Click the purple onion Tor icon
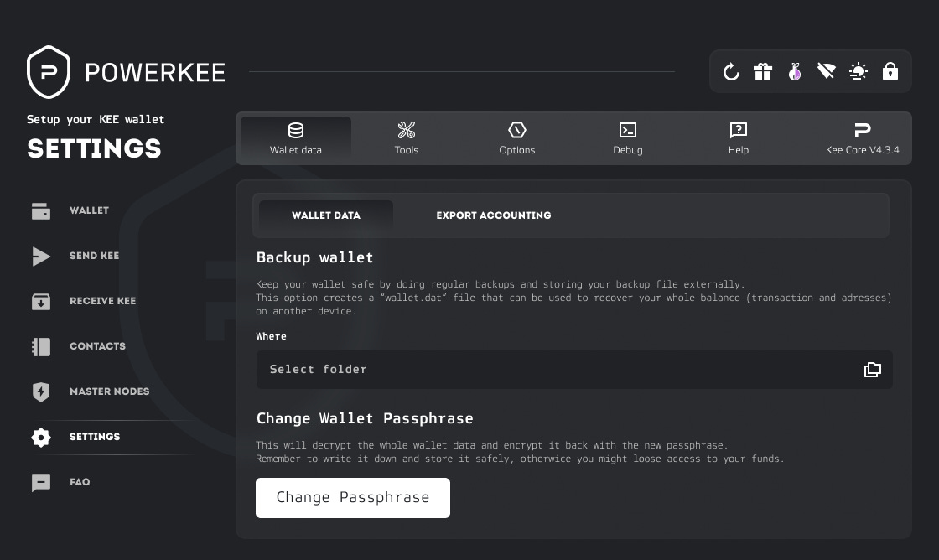Viewport: 939px width, 560px height. [x=795, y=72]
